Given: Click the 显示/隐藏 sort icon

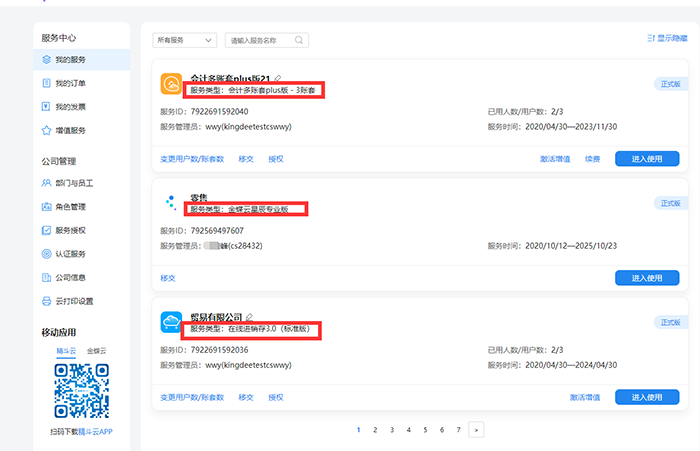Looking at the screenshot, I should [x=651, y=38].
